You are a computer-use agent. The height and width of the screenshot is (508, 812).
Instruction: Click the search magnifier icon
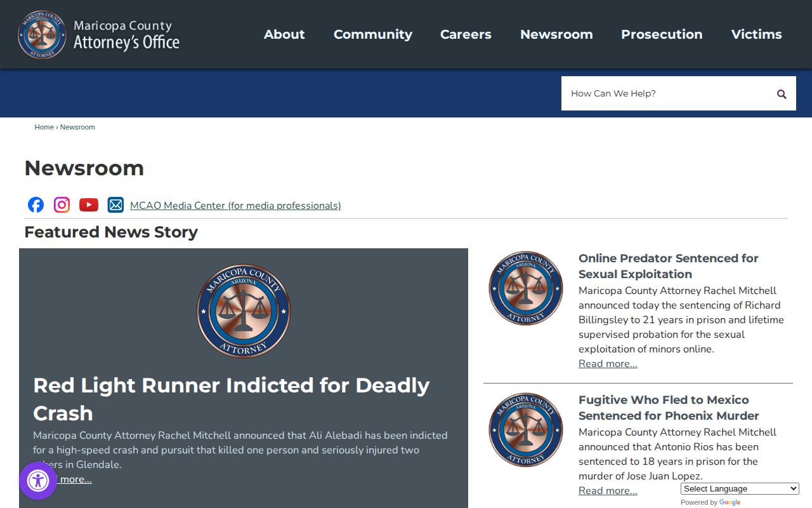coord(782,94)
